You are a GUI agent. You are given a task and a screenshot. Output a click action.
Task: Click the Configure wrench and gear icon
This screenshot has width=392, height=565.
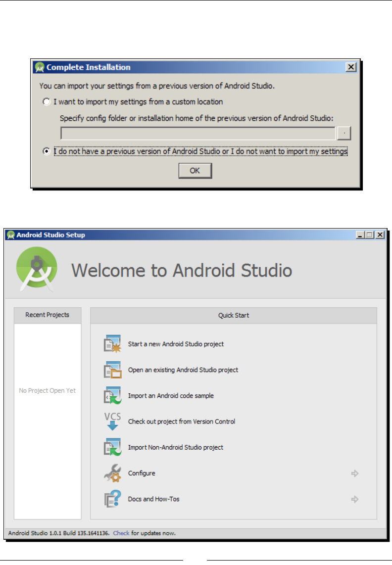[112, 473]
